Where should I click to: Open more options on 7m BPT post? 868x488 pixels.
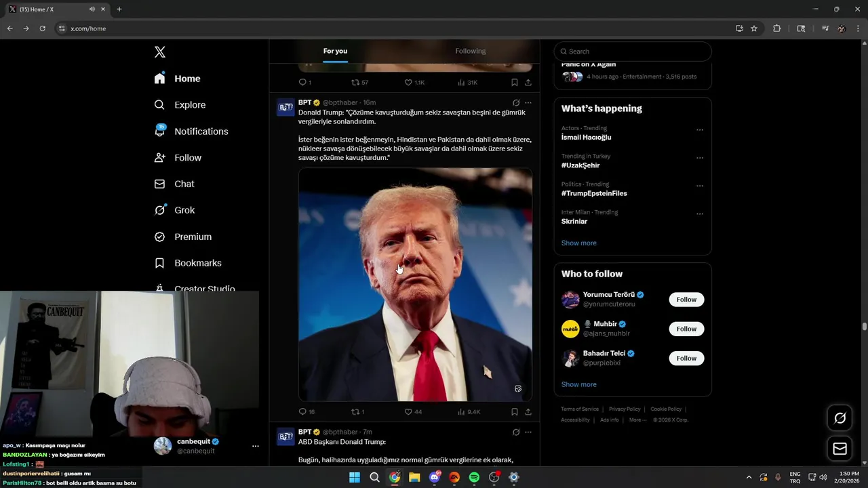click(x=528, y=432)
